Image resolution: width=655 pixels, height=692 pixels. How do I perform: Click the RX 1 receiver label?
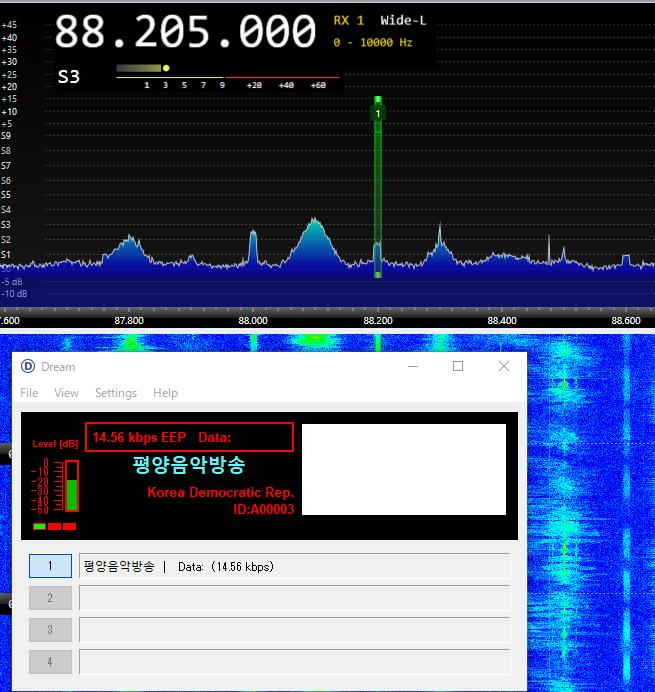(349, 21)
